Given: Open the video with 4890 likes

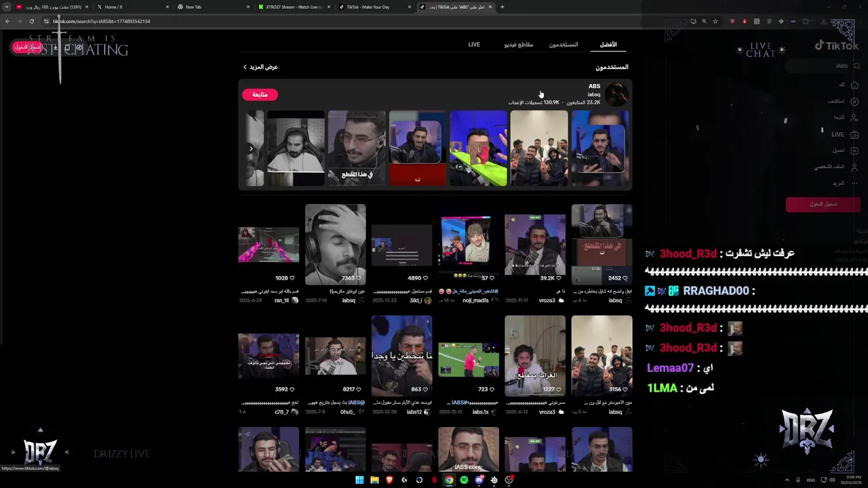Looking at the screenshot, I should point(401,245).
